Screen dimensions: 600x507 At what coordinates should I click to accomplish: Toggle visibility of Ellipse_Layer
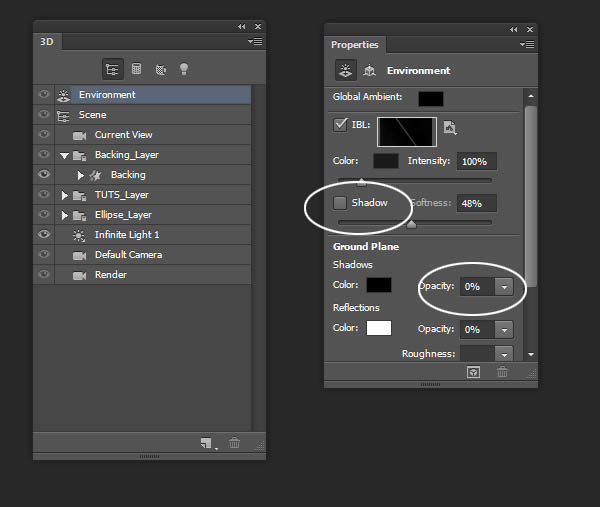tap(44, 214)
